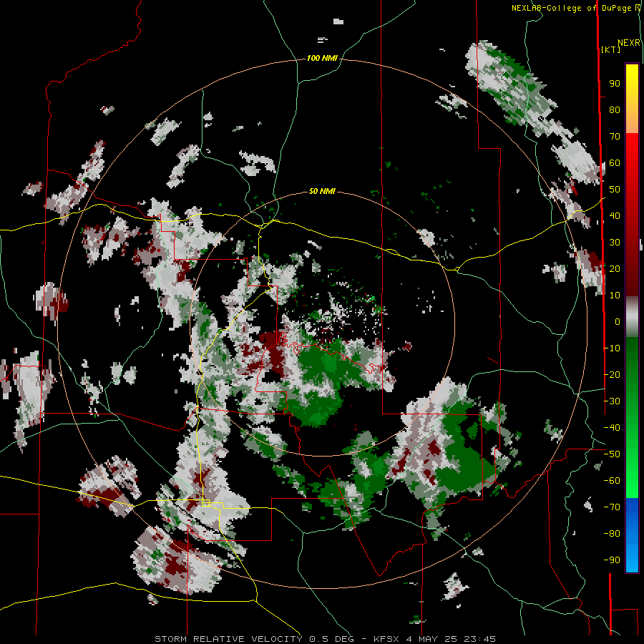The height and width of the screenshot is (644, 644).
Task: Click the "23:45" time stamp
Action: [479, 639]
